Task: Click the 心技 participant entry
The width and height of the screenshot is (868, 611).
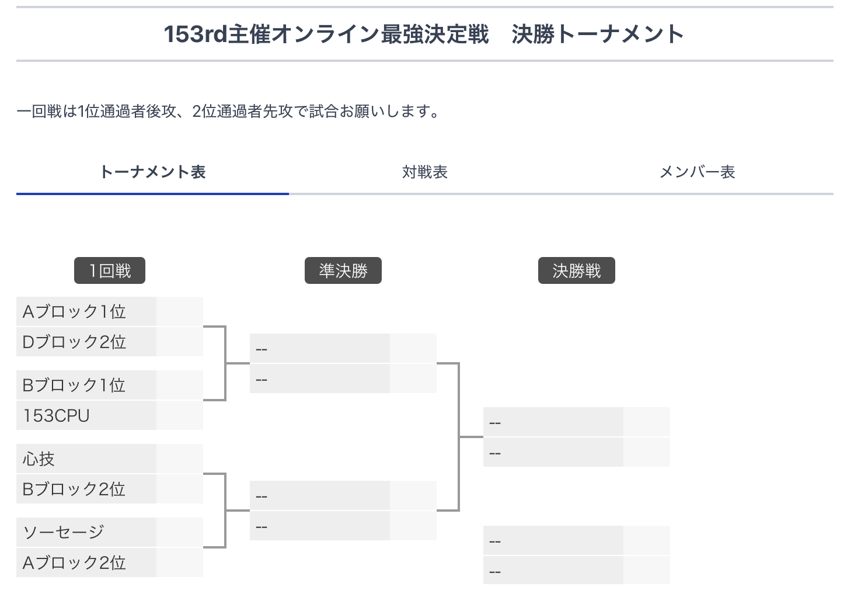Action: pos(86,459)
